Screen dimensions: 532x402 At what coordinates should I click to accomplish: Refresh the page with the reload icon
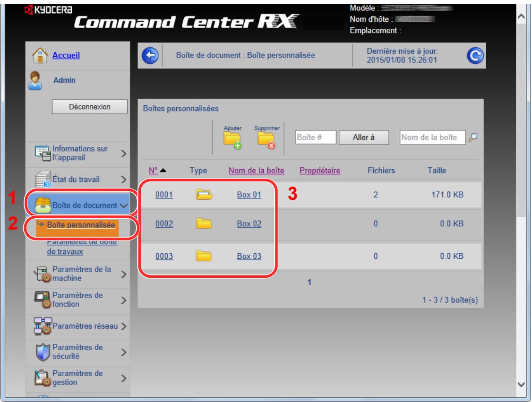475,56
